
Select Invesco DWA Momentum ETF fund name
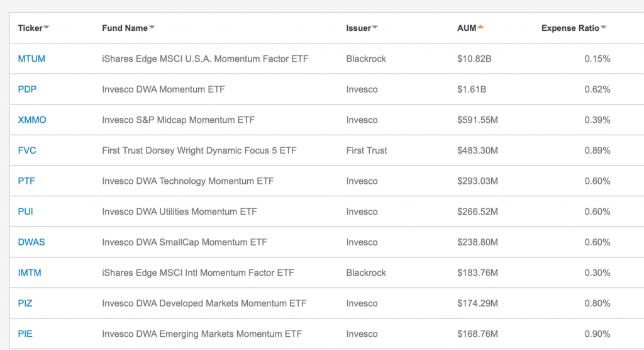coord(164,89)
